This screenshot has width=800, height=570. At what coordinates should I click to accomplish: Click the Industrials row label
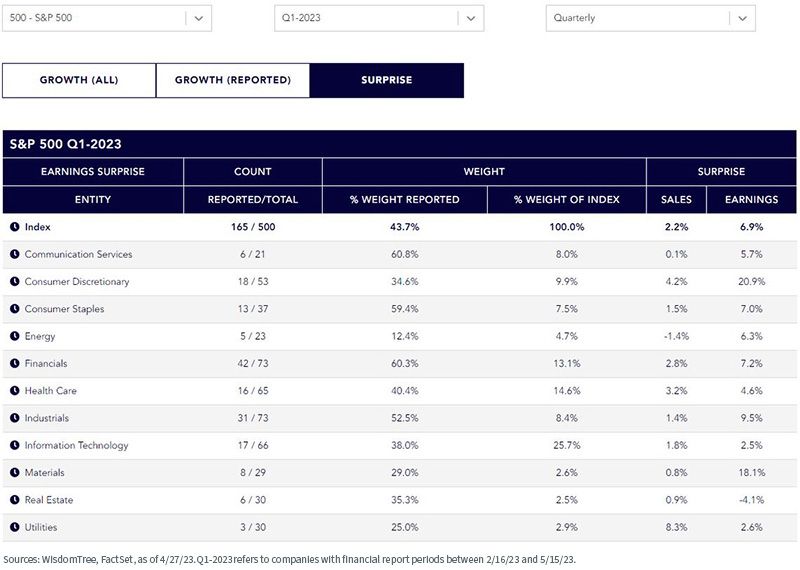(x=46, y=418)
